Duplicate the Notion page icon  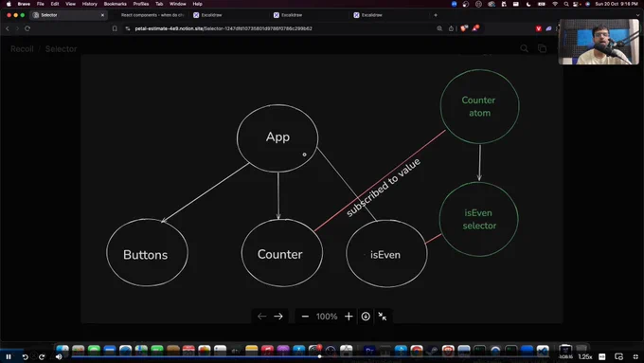click(542, 48)
